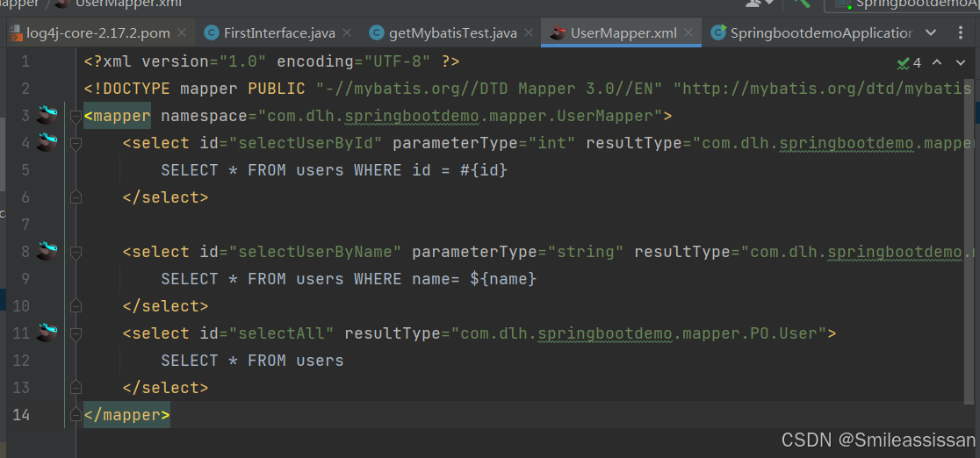This screenshot has width=980, height=458.
Task: Open the editor tabs options menu
Action: (962, 32)
